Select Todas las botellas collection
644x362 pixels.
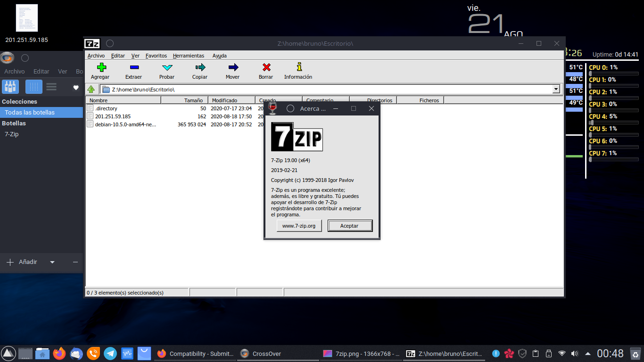[x=41, y=113]
